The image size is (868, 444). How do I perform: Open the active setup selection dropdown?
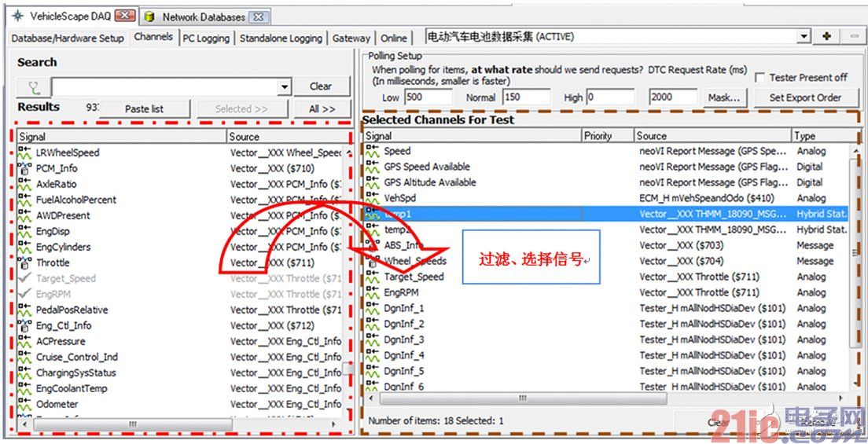pos(804,37)
